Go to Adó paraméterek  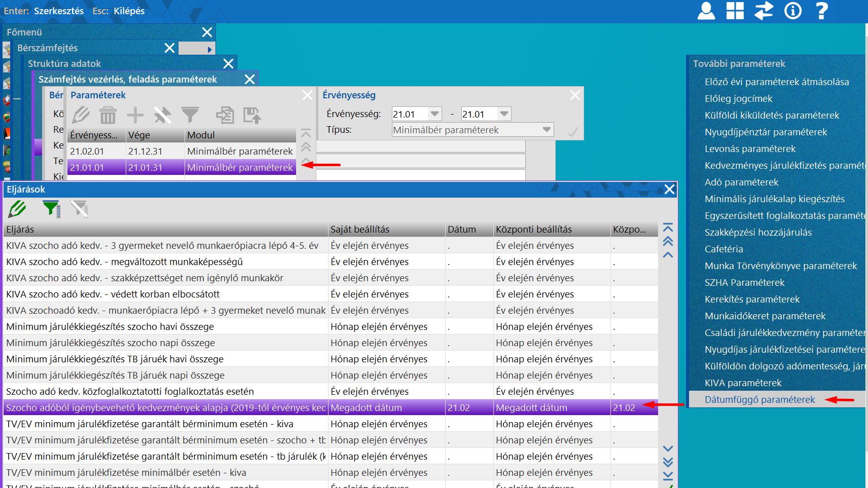(742, 182)
